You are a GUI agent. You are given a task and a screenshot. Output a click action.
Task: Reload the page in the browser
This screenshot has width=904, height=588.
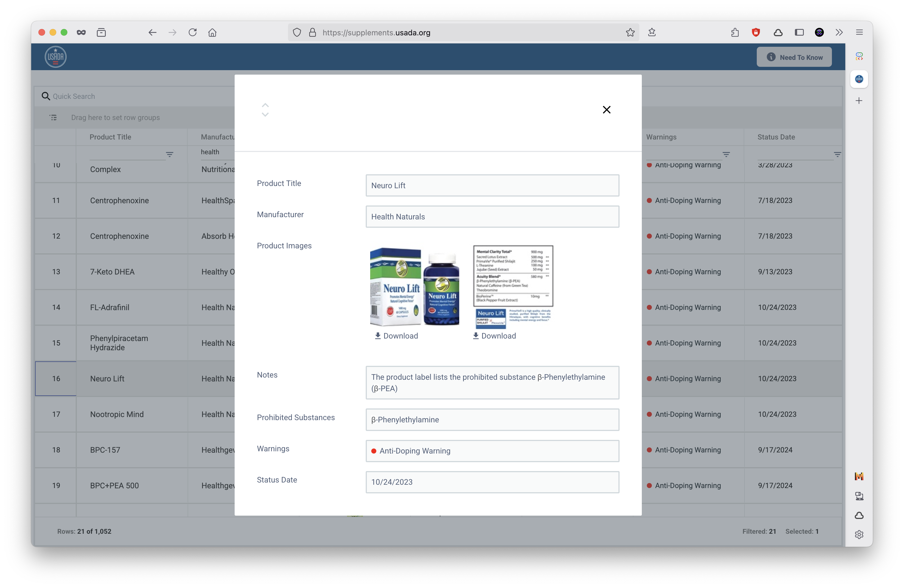(193, 33)
